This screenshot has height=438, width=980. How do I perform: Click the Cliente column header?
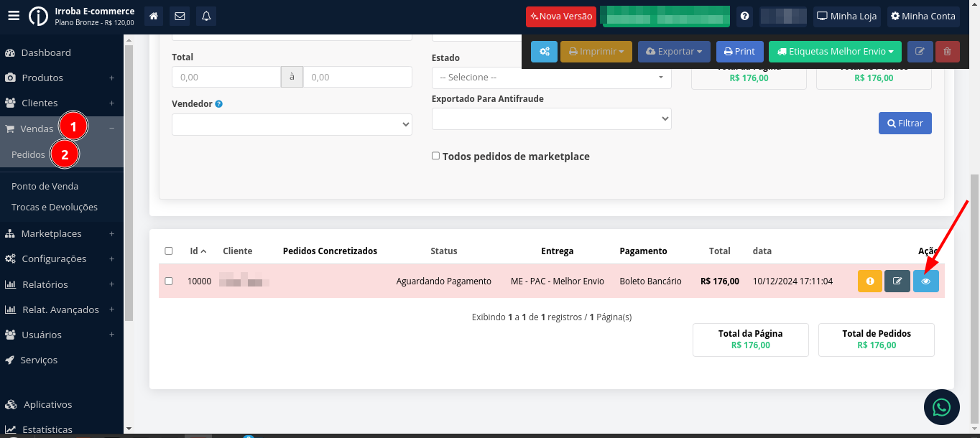[238, 251]
